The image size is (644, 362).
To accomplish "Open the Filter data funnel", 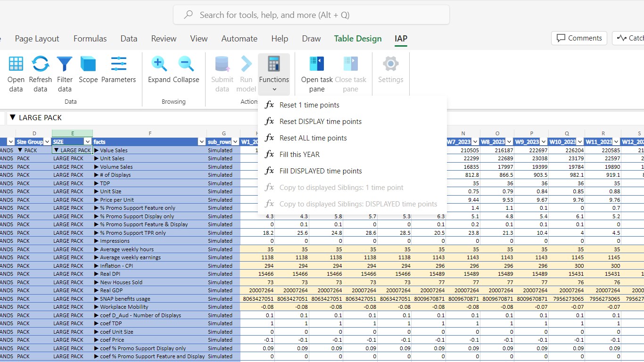I will 65,65.
